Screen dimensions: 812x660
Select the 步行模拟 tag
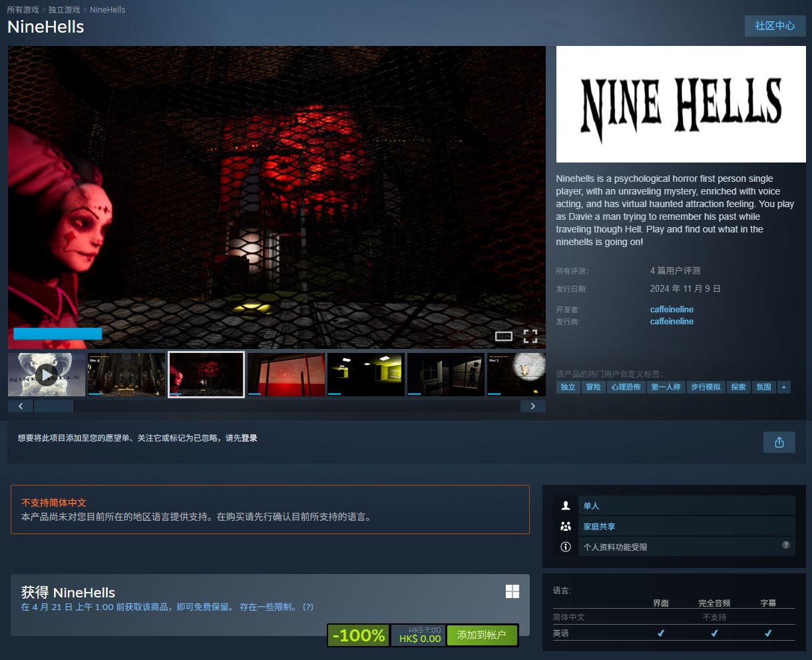(x=706, y=387)
